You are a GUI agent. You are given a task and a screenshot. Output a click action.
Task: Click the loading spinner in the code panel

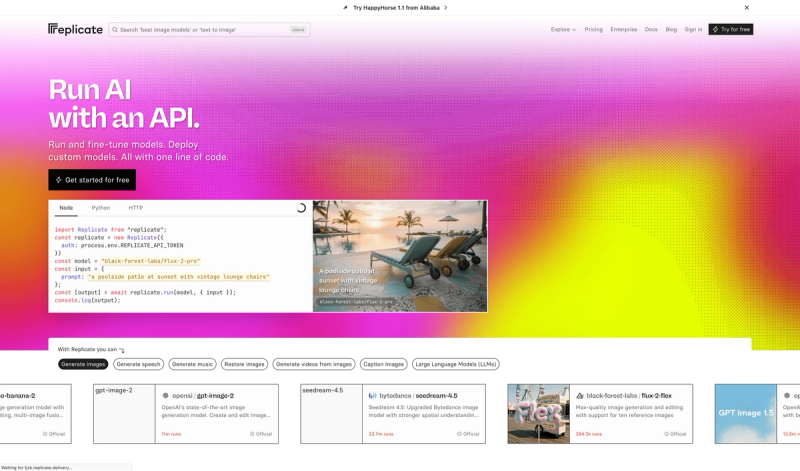(x=301, y=208)
